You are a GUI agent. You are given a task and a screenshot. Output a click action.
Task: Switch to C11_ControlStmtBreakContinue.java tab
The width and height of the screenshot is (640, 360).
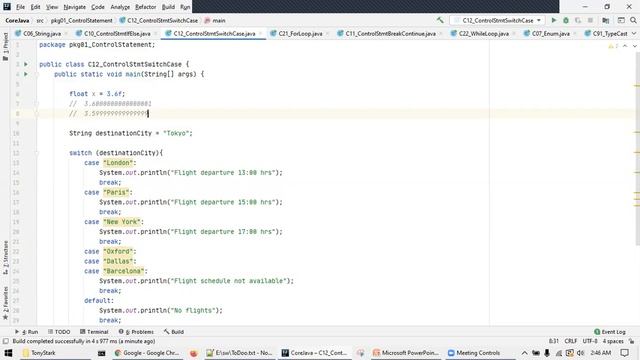click(x=390, y=33)
